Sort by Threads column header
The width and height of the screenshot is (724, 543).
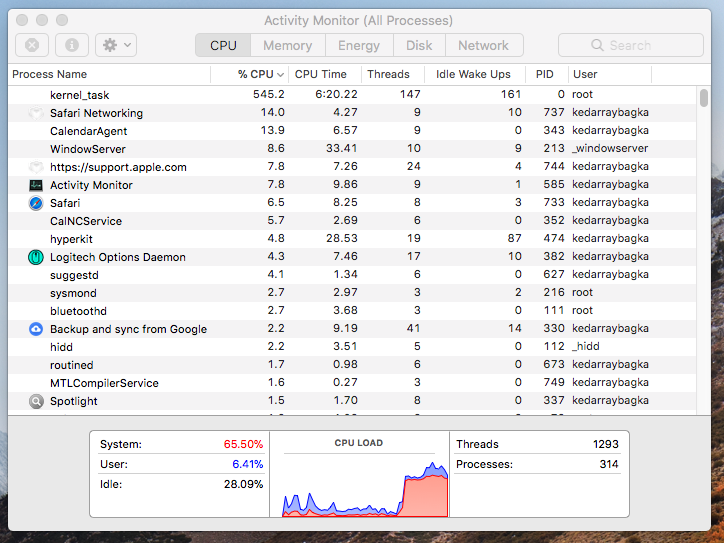pos(392,74)
